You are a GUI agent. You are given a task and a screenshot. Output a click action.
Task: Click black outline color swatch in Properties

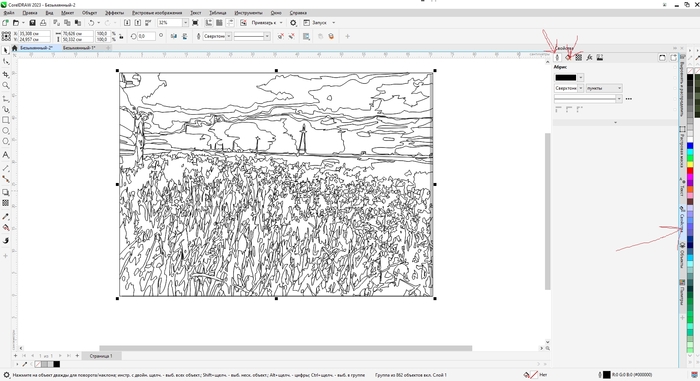tap(566, 77)
